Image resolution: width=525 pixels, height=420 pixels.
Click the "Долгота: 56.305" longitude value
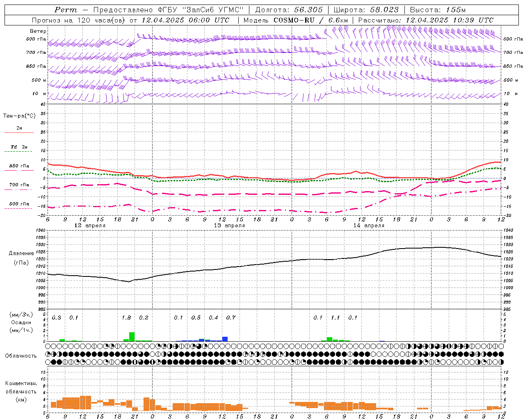pyautogui.click(x=289, y=10)
